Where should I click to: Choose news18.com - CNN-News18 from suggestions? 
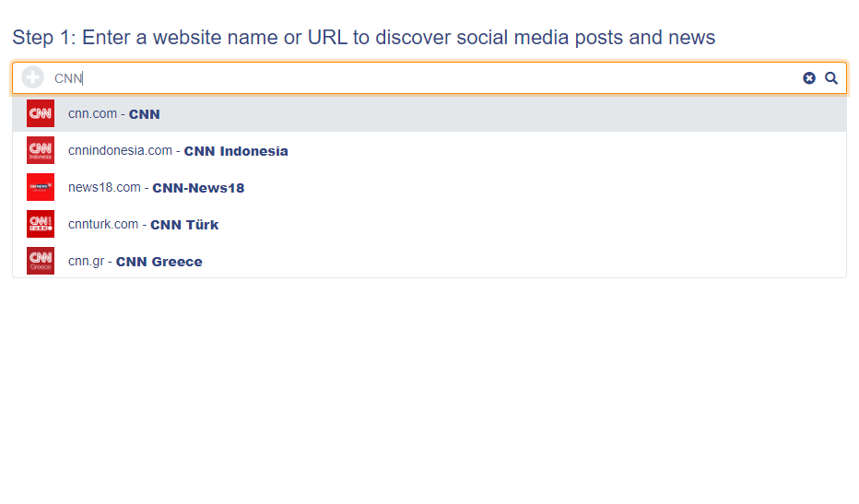pyautogui.click(x=429, y=187)
